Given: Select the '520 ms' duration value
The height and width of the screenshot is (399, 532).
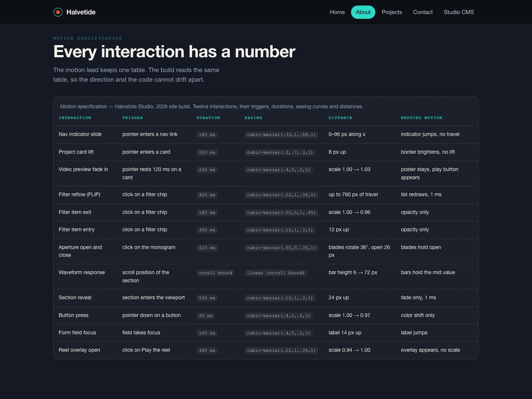Looking at the screenshot, I should pos(207,248).
